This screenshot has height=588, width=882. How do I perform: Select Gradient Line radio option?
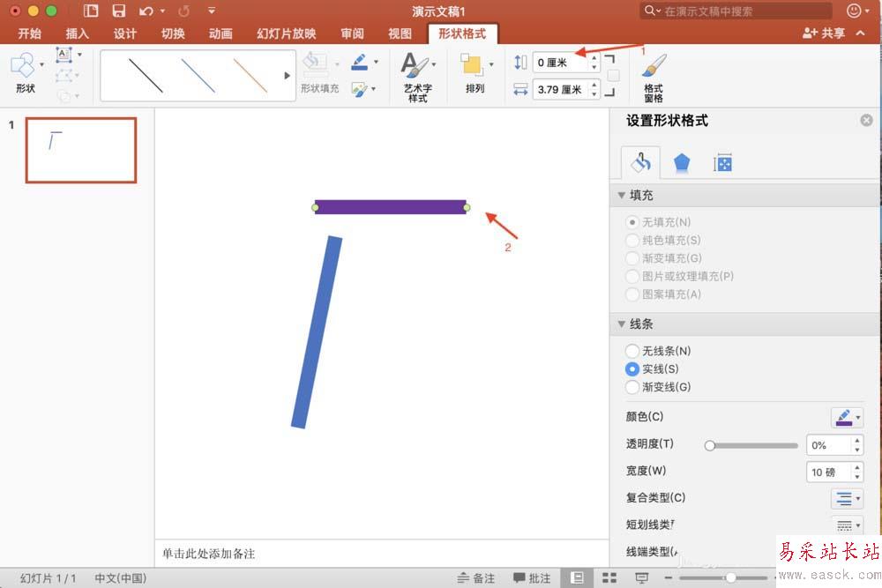[632, 387]
